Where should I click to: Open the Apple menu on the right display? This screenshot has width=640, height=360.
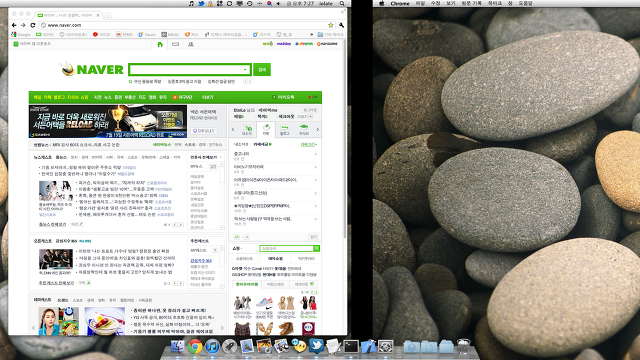[x=382, y=3]
